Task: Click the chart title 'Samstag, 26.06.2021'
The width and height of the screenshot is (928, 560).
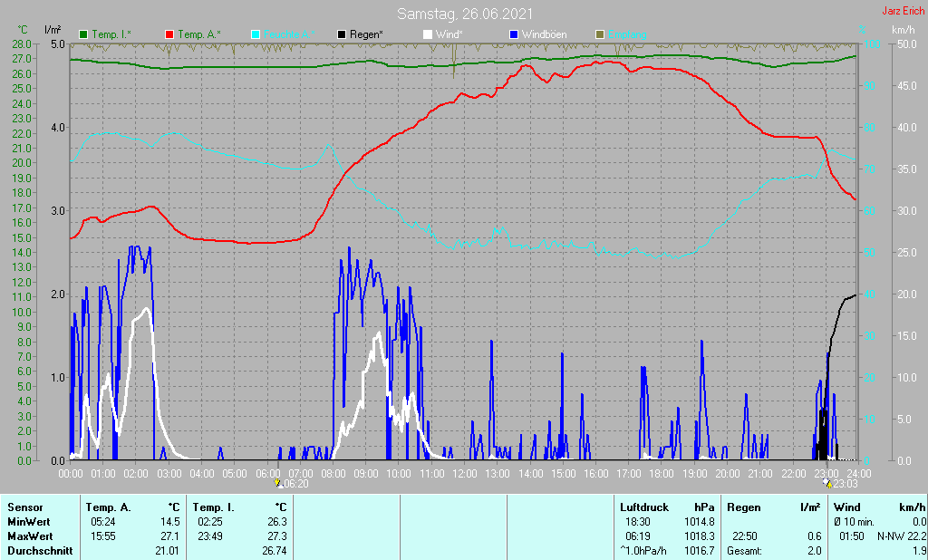Action: pos(465,14)
